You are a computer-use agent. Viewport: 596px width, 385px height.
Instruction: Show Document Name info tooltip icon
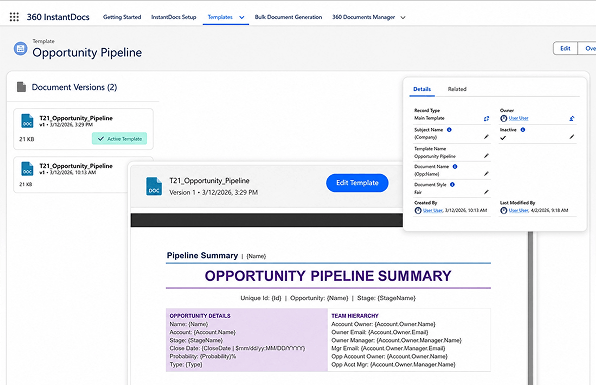point(455,166)
